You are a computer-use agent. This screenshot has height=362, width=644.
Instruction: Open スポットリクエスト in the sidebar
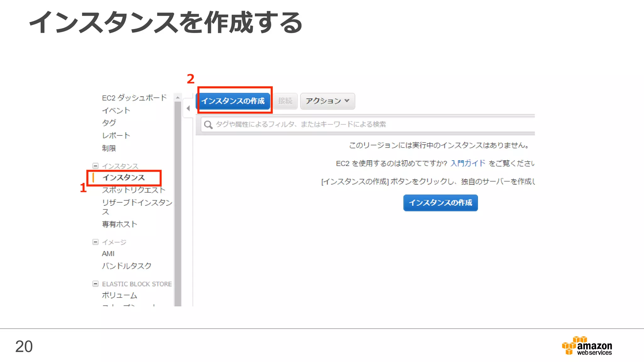(x=134, y=190)
